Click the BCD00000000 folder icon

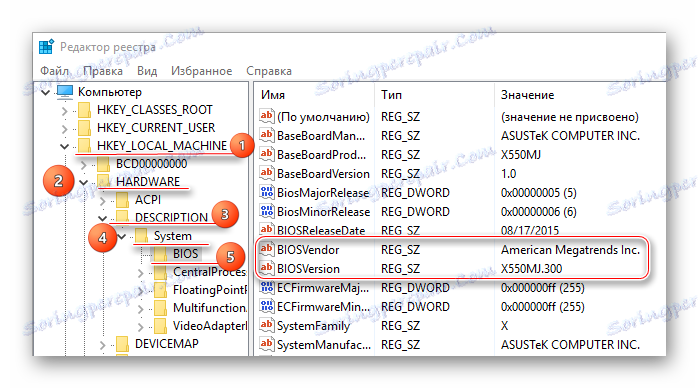click(104, 164)
